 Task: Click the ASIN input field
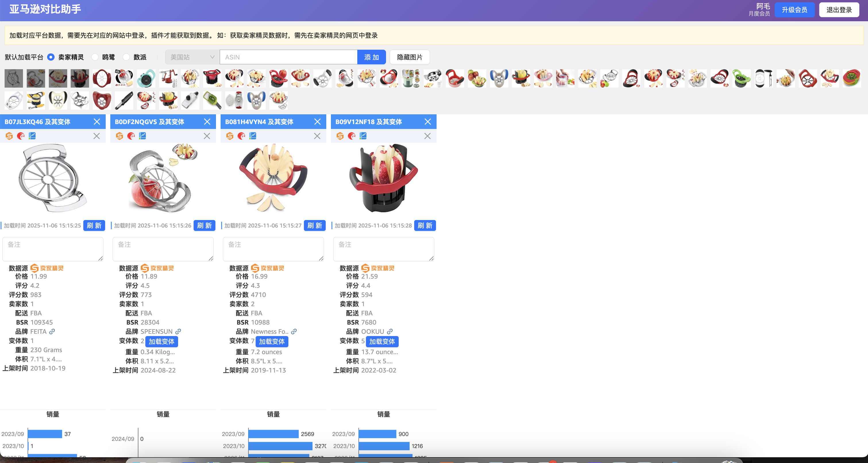pyautogui.click(x=288, y=57)
